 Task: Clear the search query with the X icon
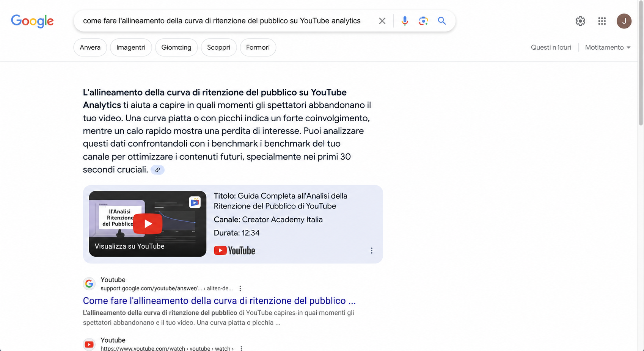[x=382, y=21]
